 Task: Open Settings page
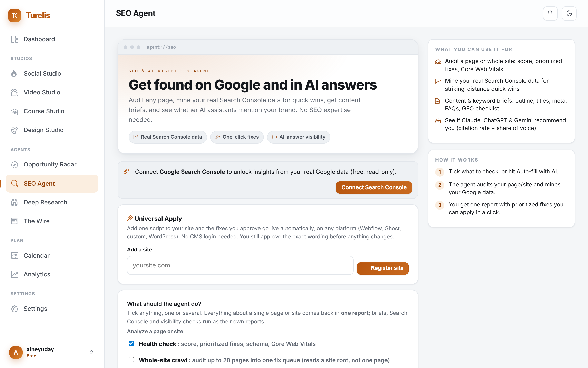52,309
